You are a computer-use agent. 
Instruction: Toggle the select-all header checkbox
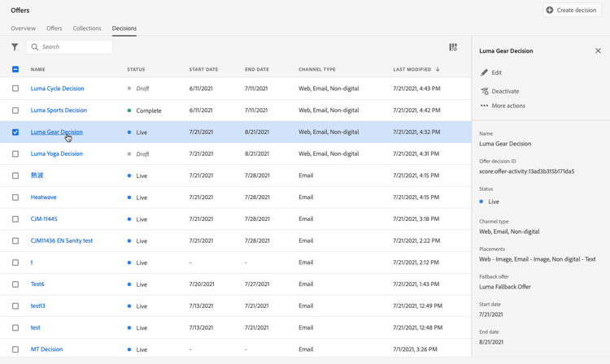pos(15,69)
